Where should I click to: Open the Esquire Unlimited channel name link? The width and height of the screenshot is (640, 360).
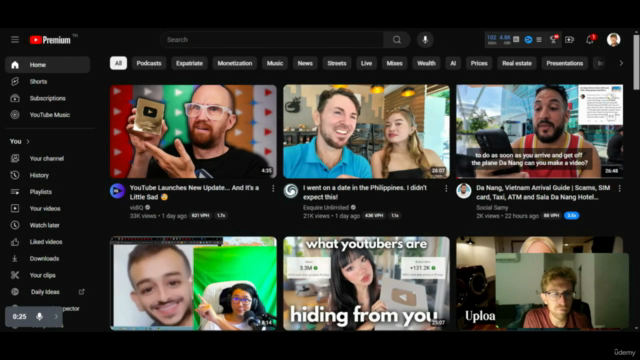(x=326, y=207)
